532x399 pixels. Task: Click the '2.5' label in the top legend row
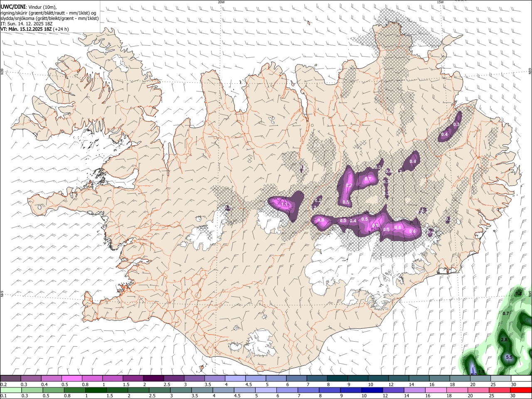point(167,384)
